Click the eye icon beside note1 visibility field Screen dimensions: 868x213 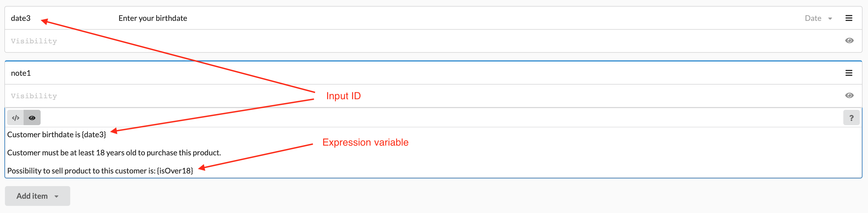click(849, 95)
